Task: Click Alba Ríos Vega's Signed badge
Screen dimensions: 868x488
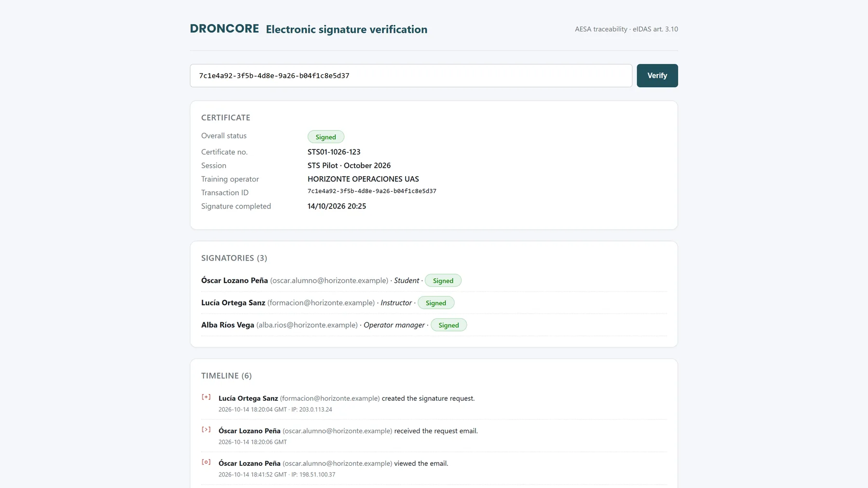Action: click(x=448, y=325)
